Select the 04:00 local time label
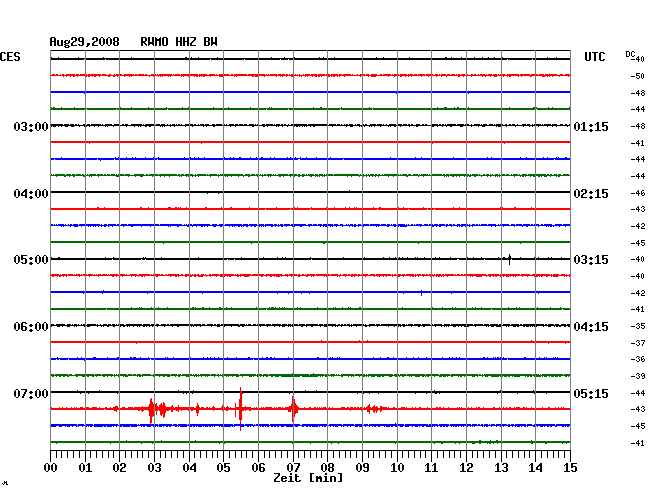This screenshot has height=494, width=650. [31, 194]
